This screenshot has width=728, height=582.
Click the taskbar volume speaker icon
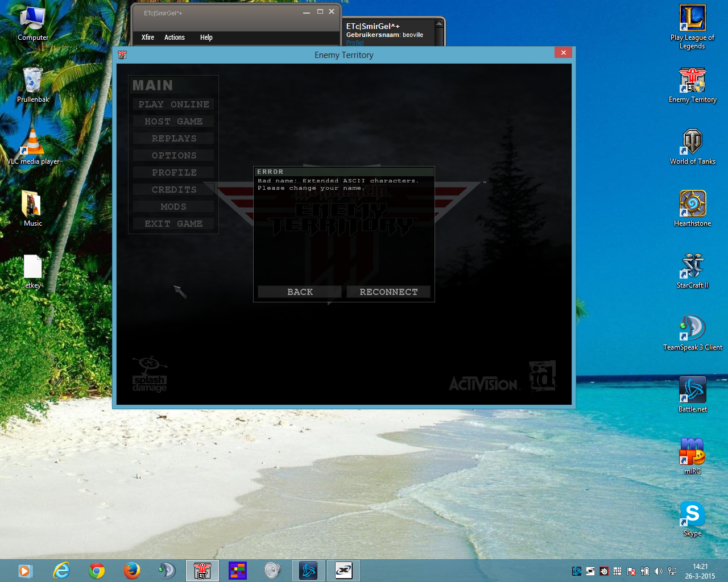coord(659,571)
